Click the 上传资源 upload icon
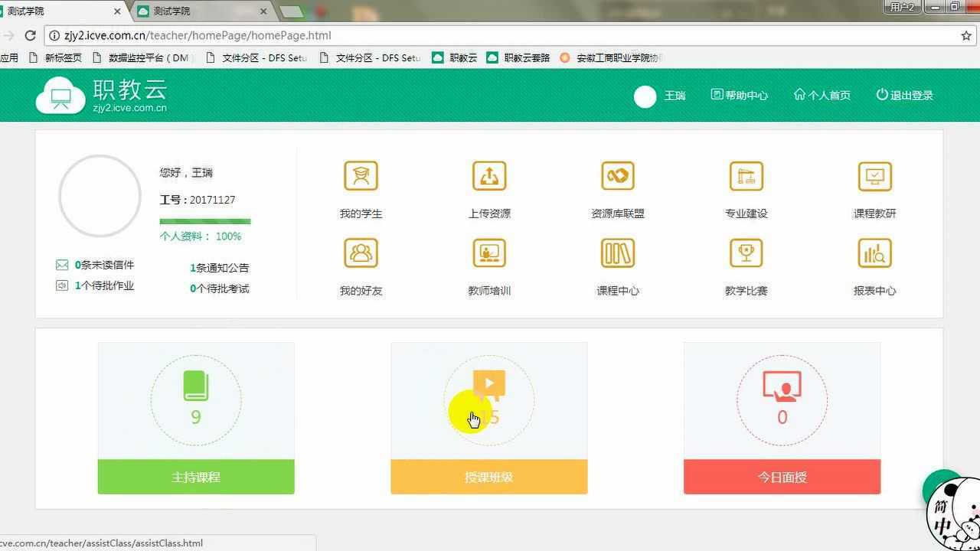The image size is (980, 551). [x=489, y=176]
